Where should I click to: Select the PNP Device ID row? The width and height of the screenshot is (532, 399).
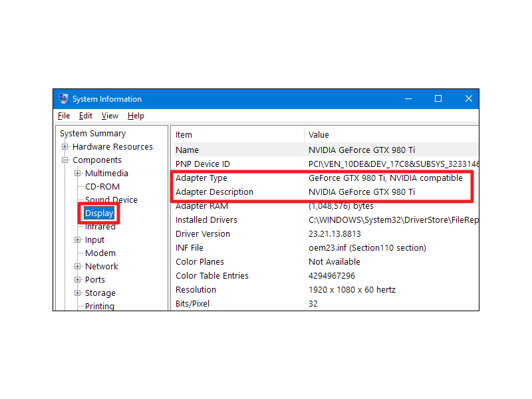326,164
